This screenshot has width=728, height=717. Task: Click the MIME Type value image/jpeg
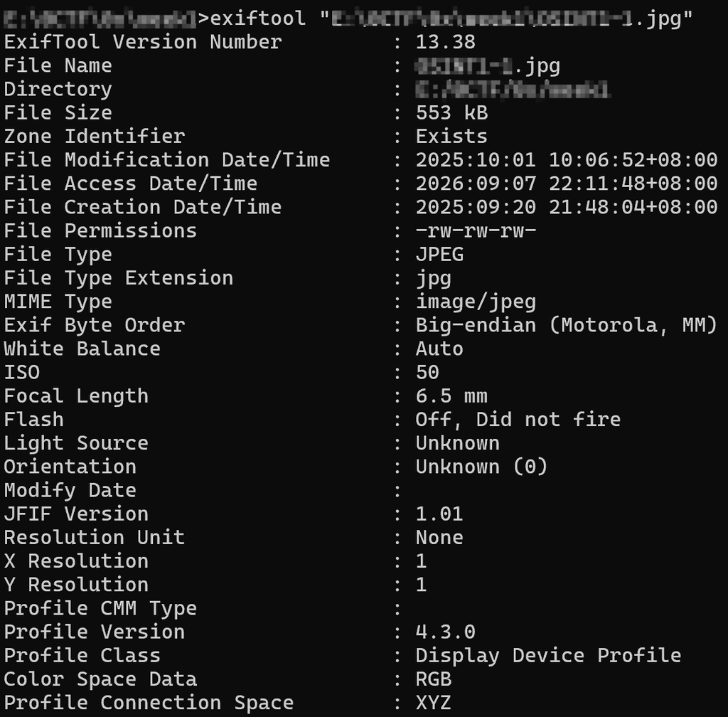[x=476, y=302]
